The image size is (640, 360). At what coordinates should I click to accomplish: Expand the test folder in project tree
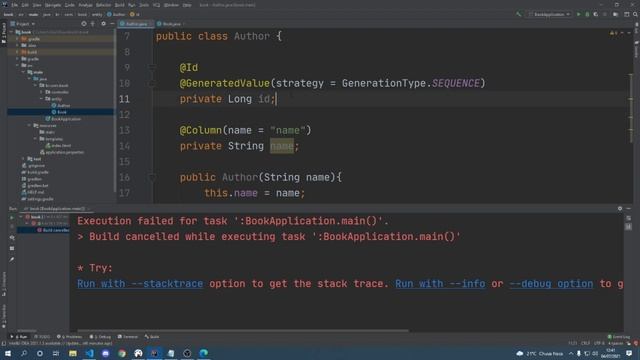pyautogui.click(x=24, y=159)
